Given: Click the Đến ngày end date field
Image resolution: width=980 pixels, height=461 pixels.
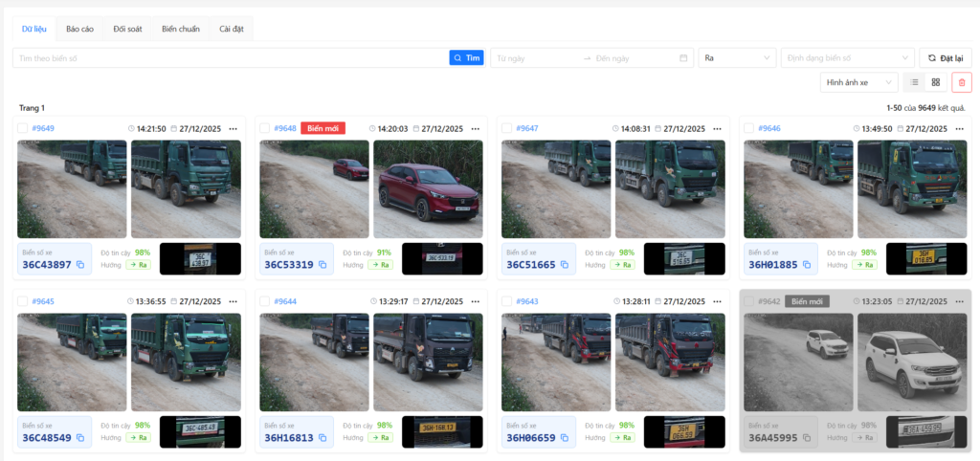Looking at the screenshot, I should coord(635,58).
